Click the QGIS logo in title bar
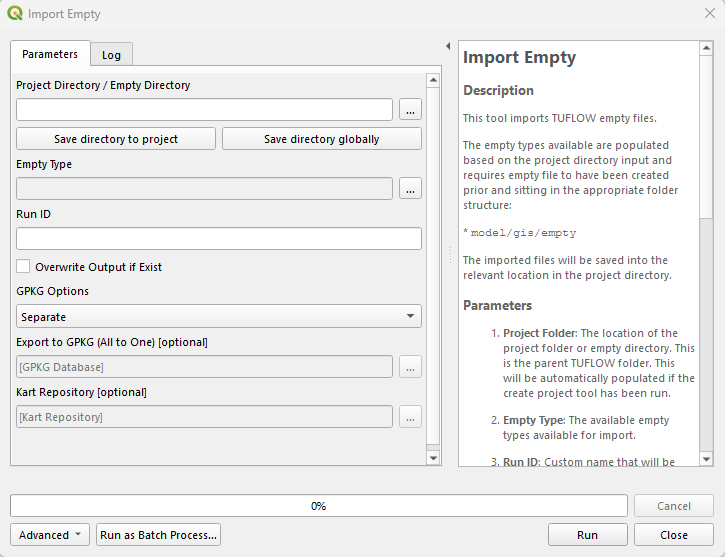This screenshot has height=557, width=725. 14,14
